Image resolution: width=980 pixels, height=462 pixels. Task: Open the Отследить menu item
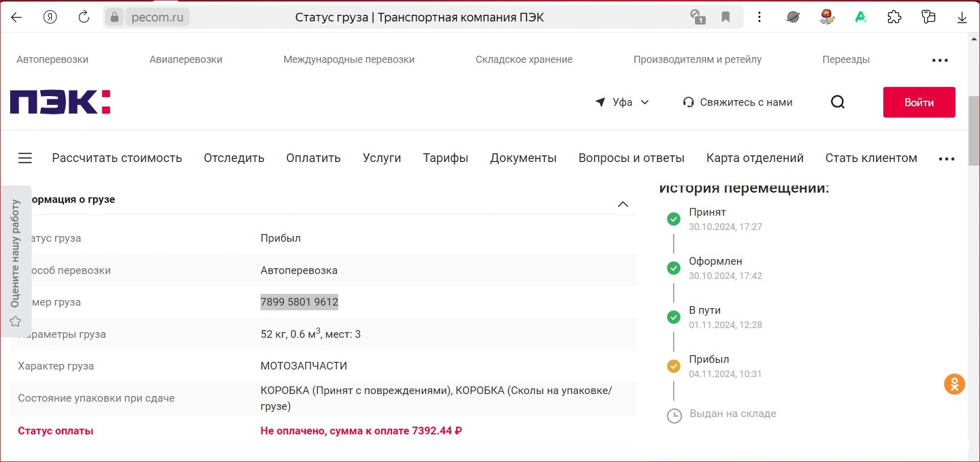click(x=233, y=158)
